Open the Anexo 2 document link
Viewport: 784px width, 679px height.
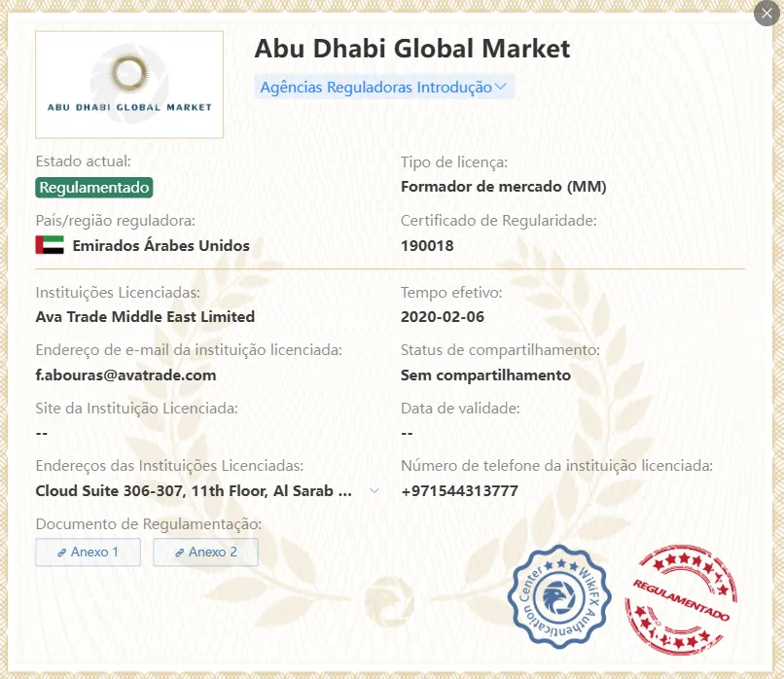click(205, 552)
